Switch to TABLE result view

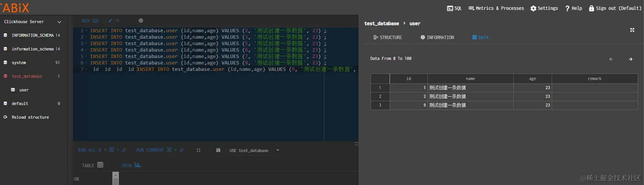click(93, 165)
